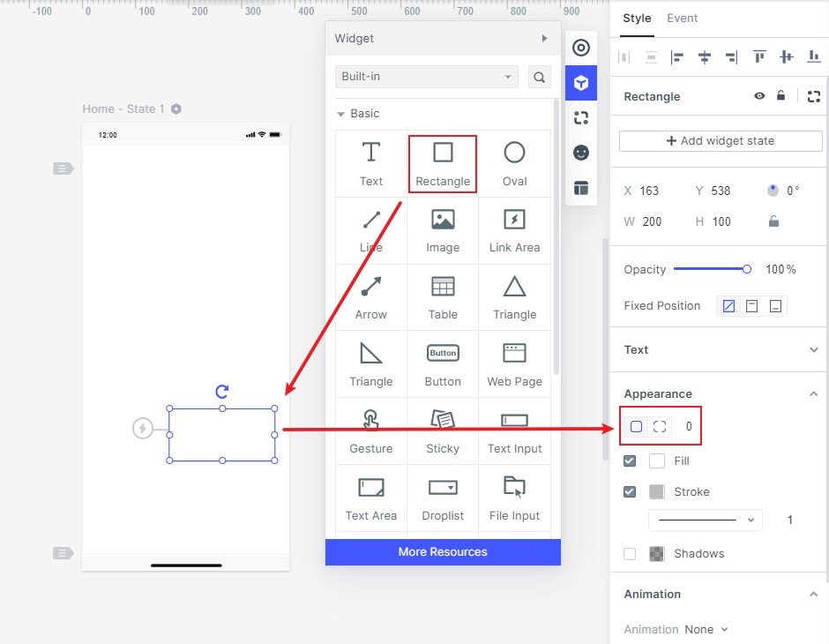Select the Oval widget
Image resolution: width=829 pixels, height=644 pixels.
tap(514, 164)
